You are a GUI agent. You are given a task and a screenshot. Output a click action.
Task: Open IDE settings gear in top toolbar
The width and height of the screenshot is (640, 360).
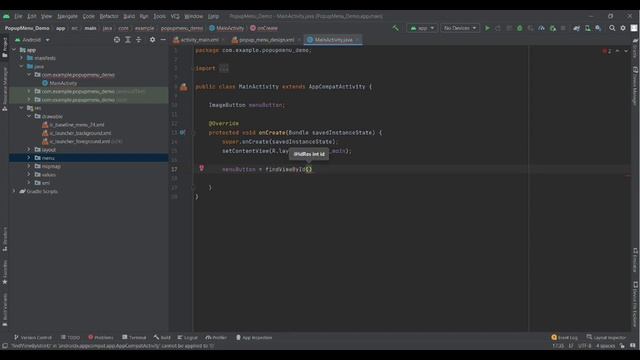(623, 28)
